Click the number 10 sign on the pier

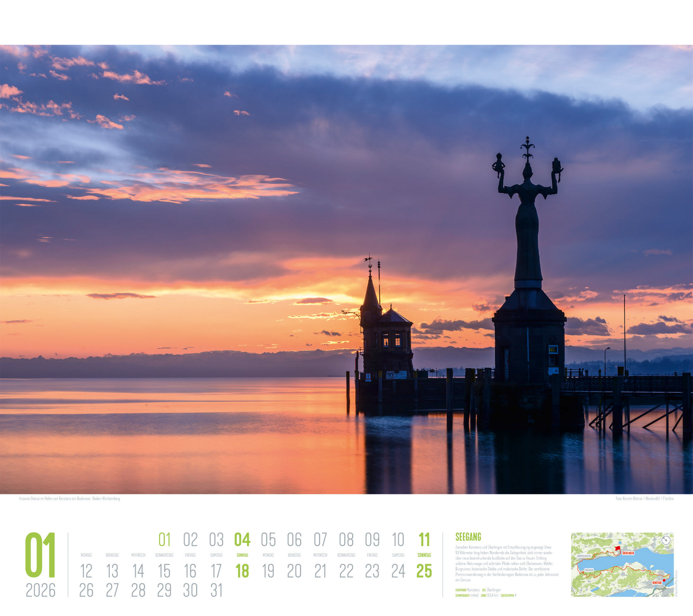391,375
